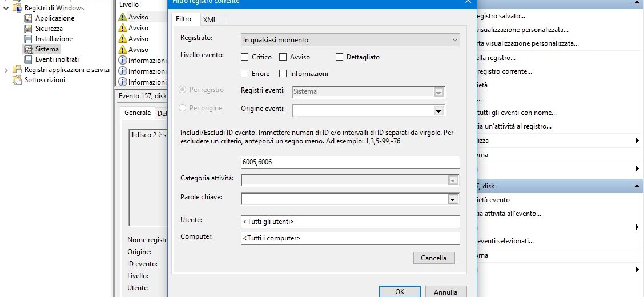Enable the Critico checkbox
The height and width of the screenshot is (297, 644).
tap(245, 57)
